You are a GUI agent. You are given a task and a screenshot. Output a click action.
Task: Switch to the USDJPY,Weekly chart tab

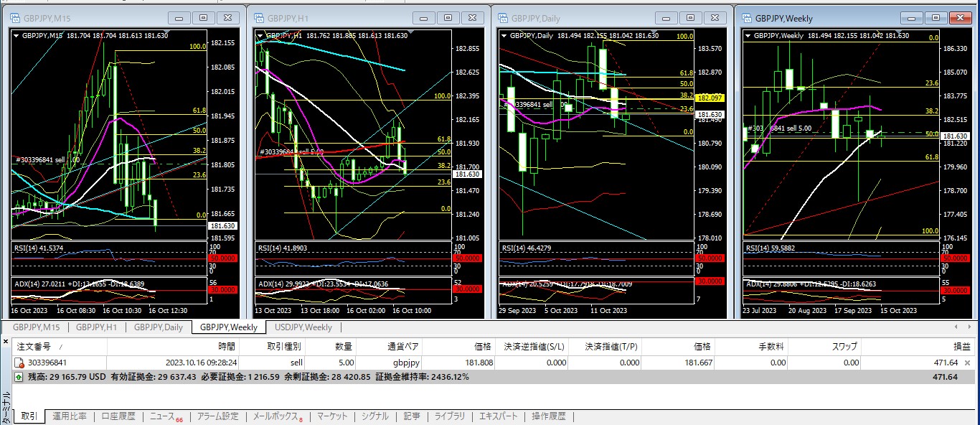299,327
